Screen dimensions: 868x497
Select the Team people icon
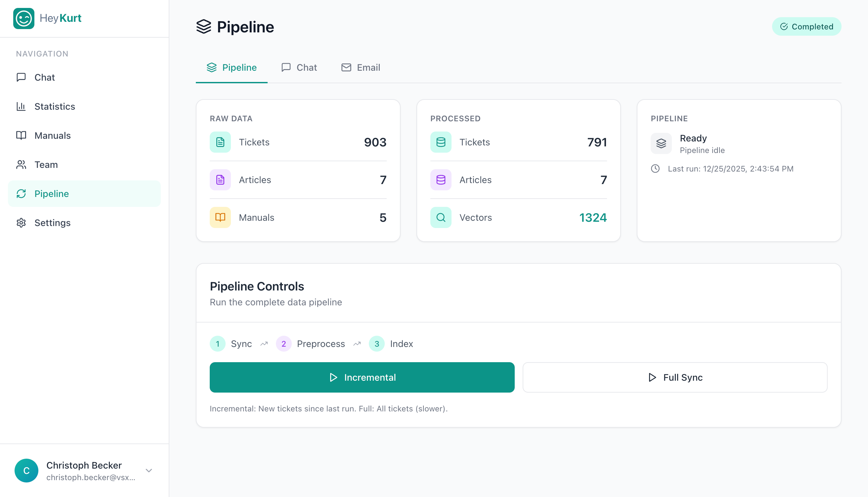pyautogui.click(x=21, y=165)
